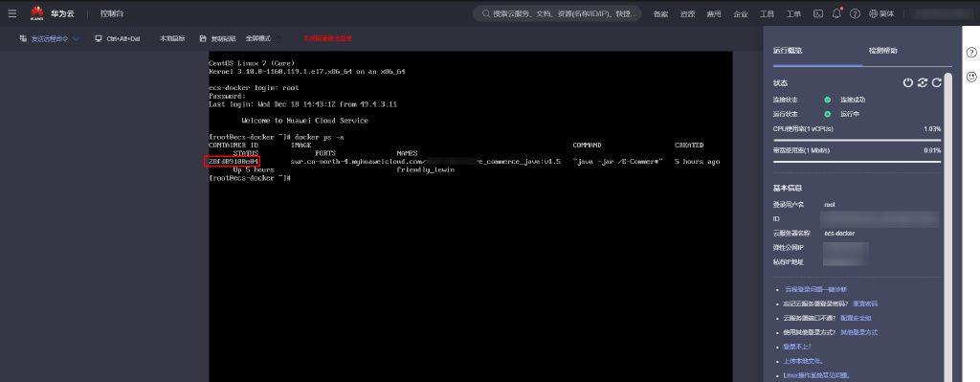Click the 'root' login user value
This screenshot has width=980, height=382.
(830, 205)
